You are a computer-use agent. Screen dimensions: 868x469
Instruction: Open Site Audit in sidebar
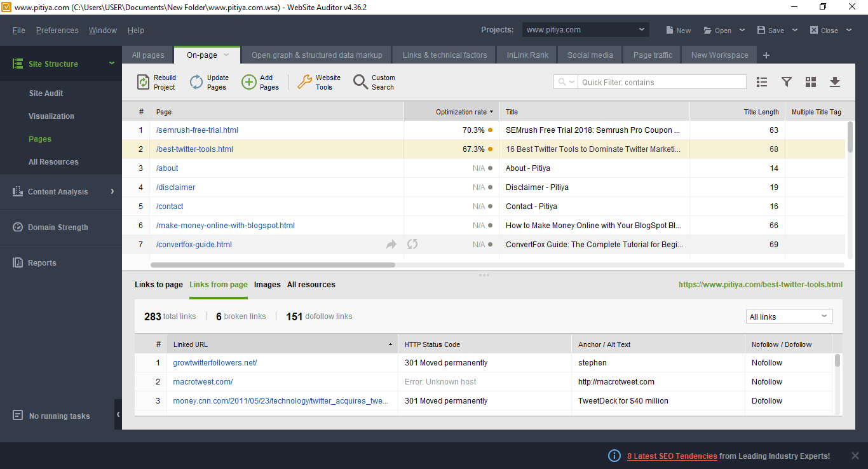[x=46, y=93]
